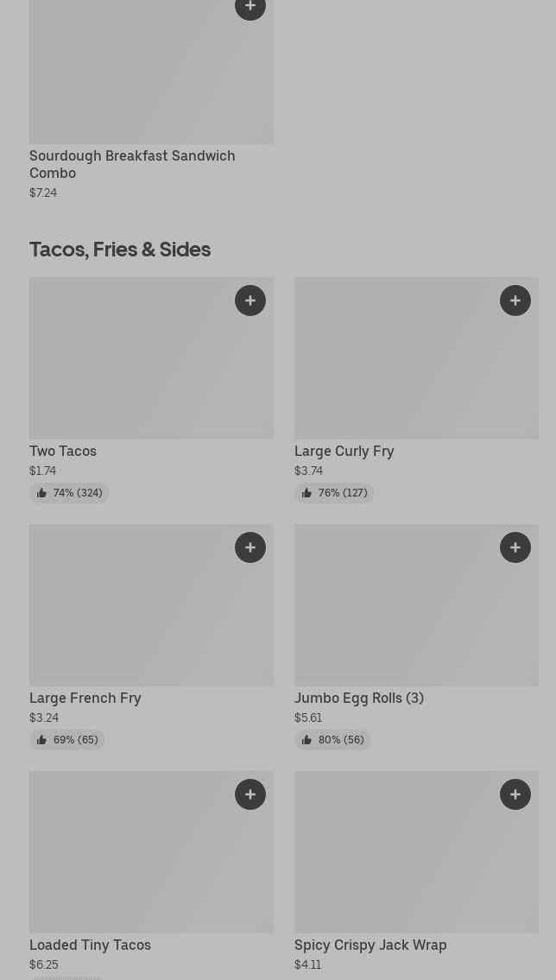Click the Tacos, Fries & Sides heading

pos(120,249)
